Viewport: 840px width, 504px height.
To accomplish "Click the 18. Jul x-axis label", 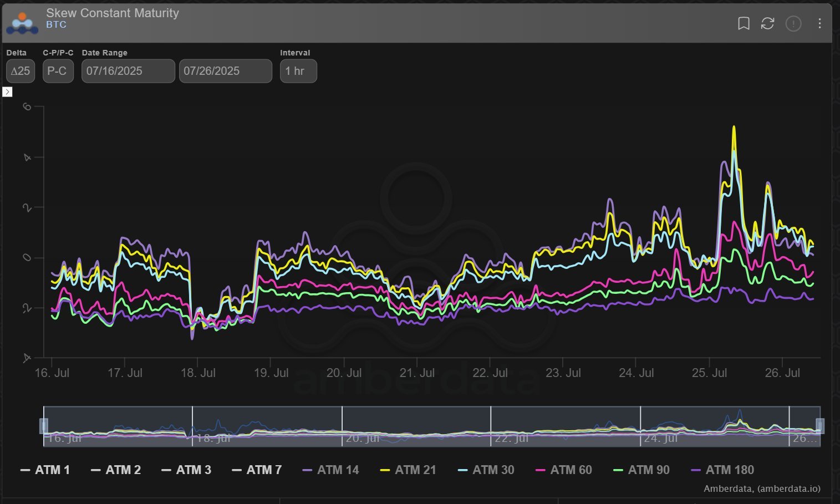I will tap(198, 373).
